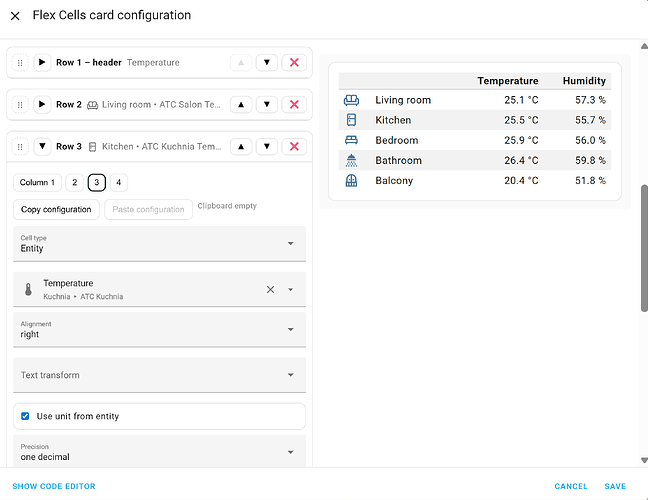The image size is (648, 500).
Task: Open the Text transform dropdown
Action: 160,375
